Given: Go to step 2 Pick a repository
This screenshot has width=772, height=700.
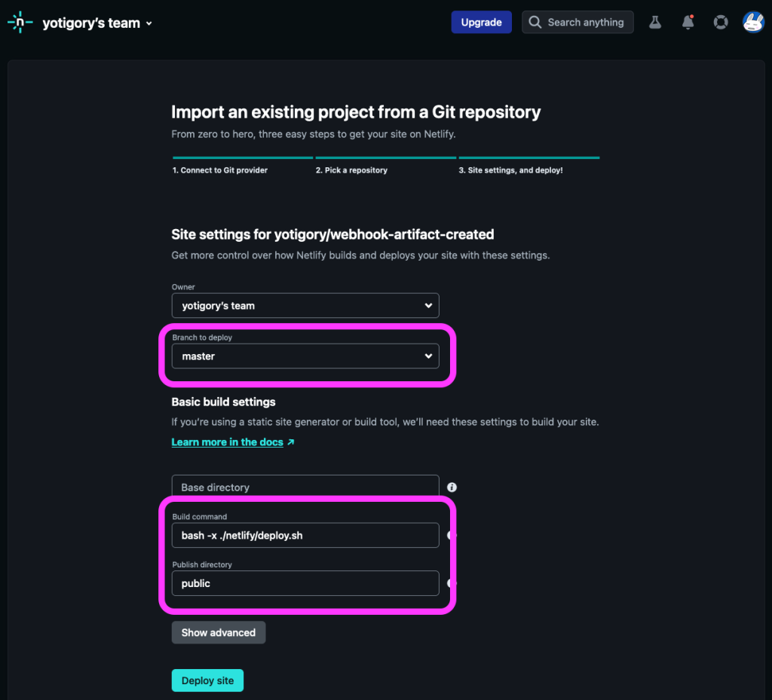Looking at the screenshot, I should coord(351,170).
